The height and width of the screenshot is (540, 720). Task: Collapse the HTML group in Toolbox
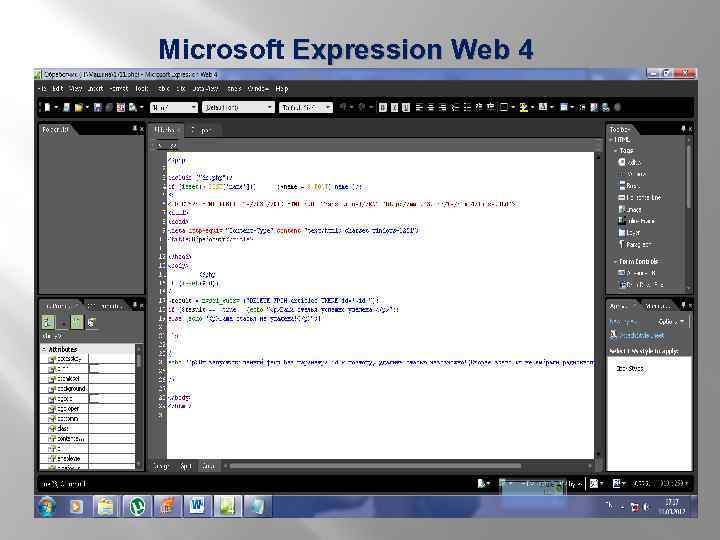tap(611, 140)
